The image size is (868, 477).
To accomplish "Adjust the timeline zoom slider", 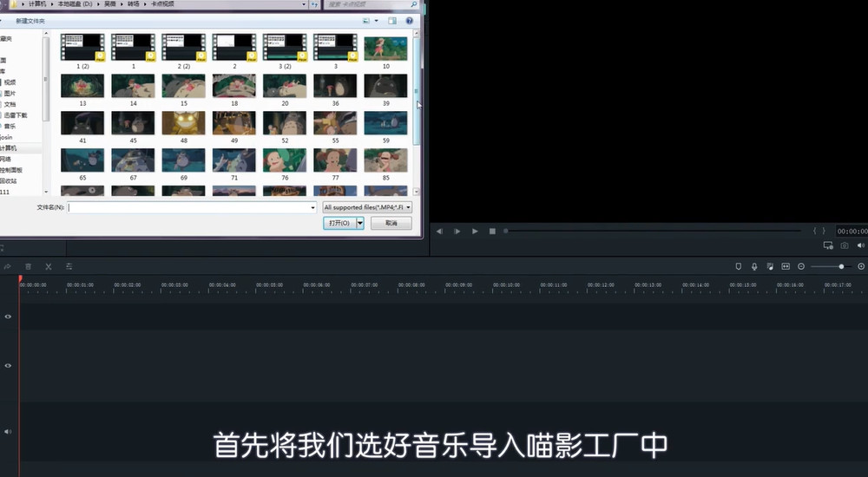I will [841, 267].
